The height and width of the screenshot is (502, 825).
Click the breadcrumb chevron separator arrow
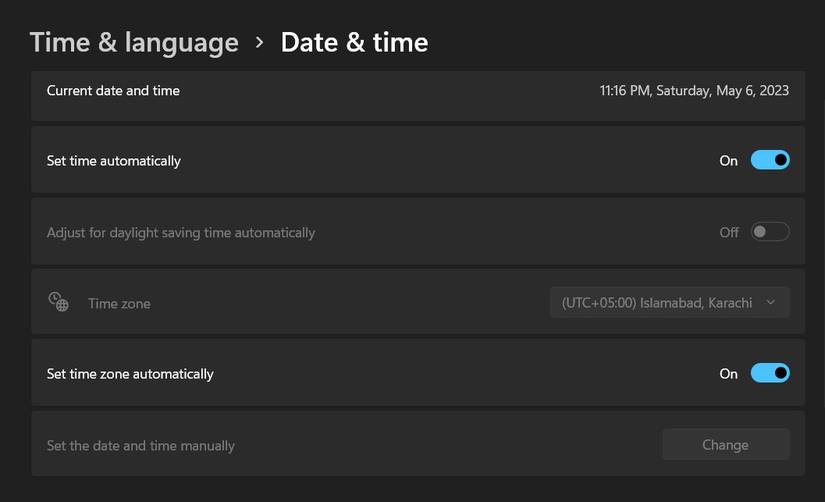point(260,42)
